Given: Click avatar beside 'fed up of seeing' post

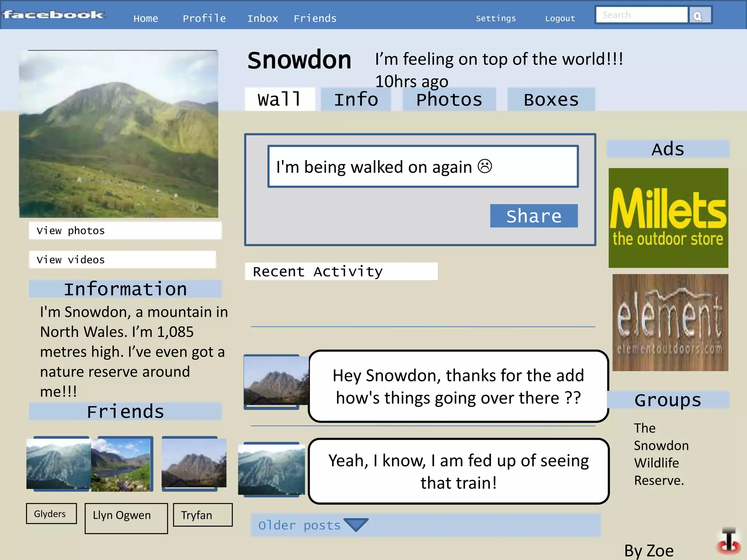Looking at the screenshot, I should pos(271,470).
